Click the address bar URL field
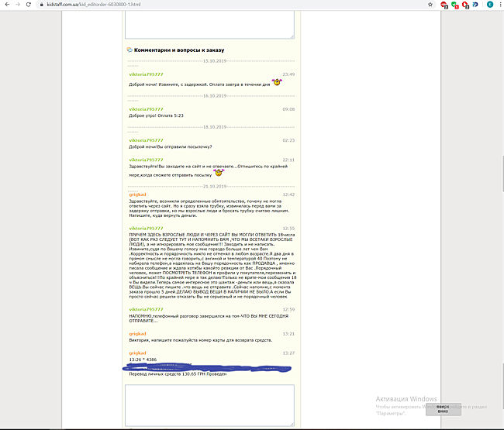This screenshot has height=430, width=504. (x=233, y=5)
